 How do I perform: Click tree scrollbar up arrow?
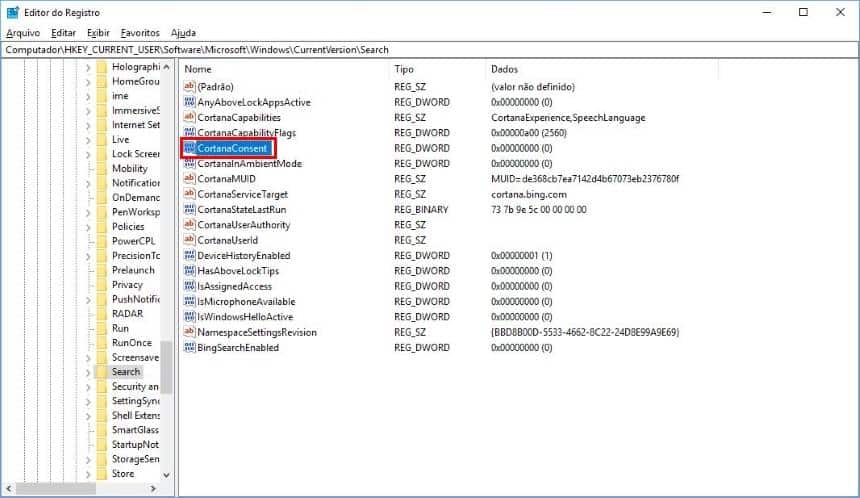click(x=166, y=66)
